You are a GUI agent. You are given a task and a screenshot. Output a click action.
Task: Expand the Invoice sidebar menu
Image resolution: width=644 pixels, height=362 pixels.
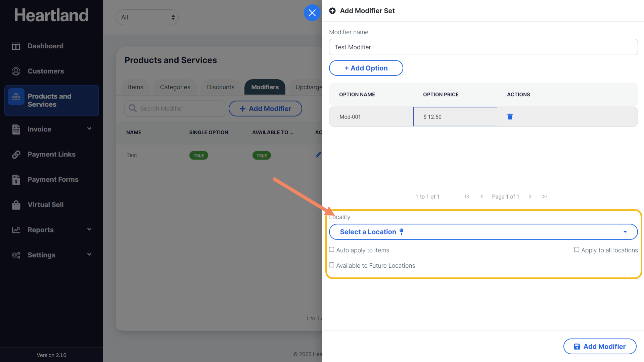coord(89,129)
